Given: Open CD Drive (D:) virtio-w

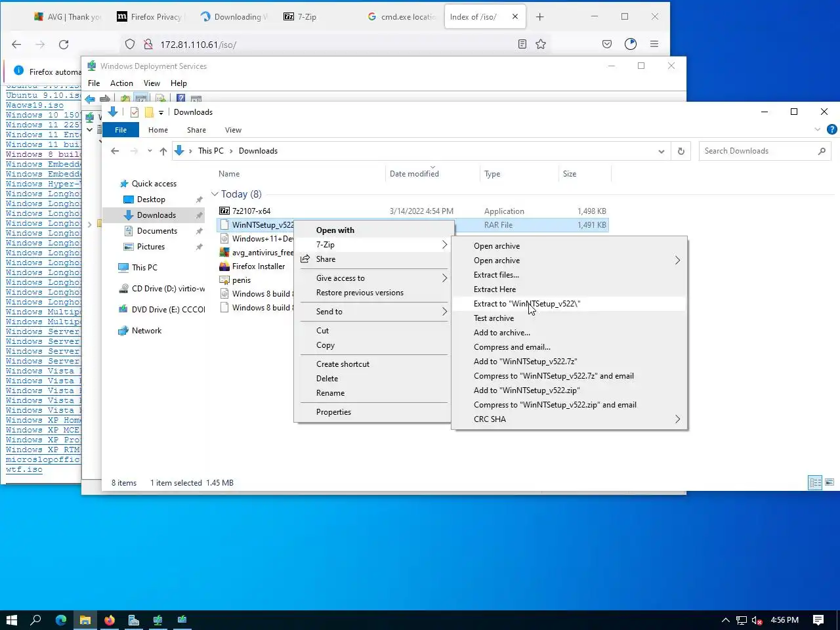Looking at the screenshot, I should 168,289.
